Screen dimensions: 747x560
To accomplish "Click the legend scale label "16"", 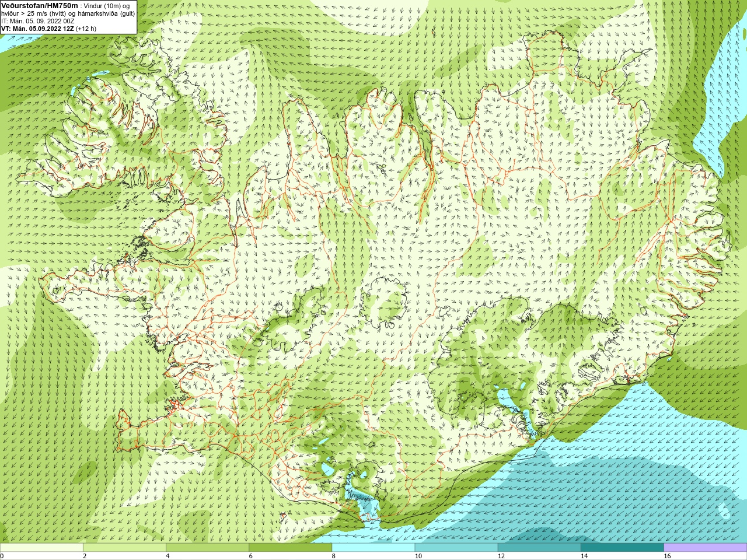I will coord(668,556).
